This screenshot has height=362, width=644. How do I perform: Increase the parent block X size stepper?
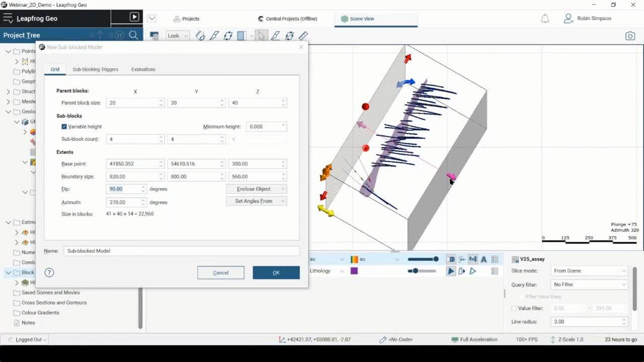point(161,101)
